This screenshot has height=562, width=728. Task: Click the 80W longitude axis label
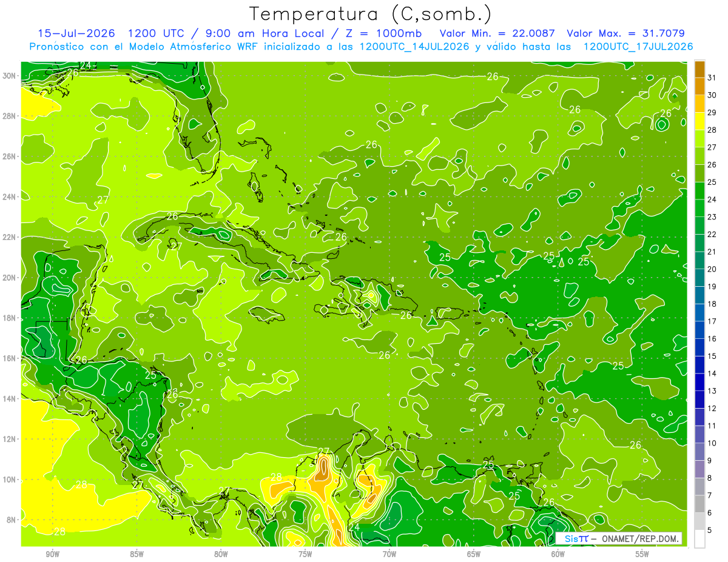point(221,554)
